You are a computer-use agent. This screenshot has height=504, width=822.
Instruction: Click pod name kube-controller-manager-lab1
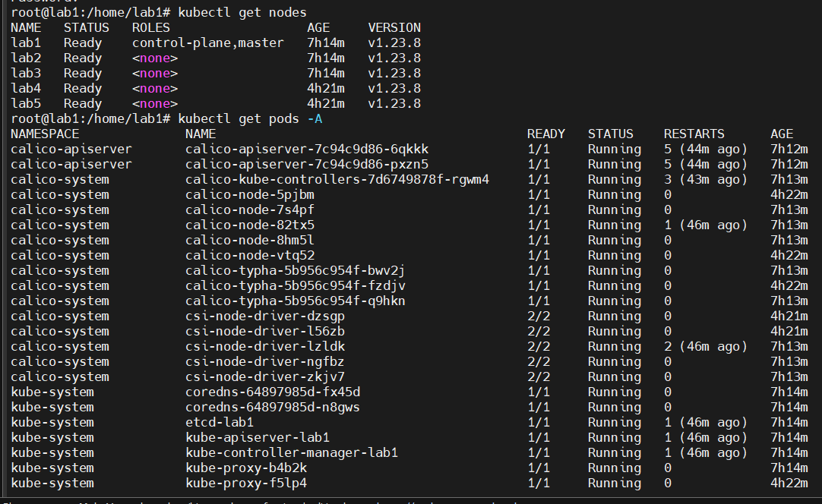point(292,452)
